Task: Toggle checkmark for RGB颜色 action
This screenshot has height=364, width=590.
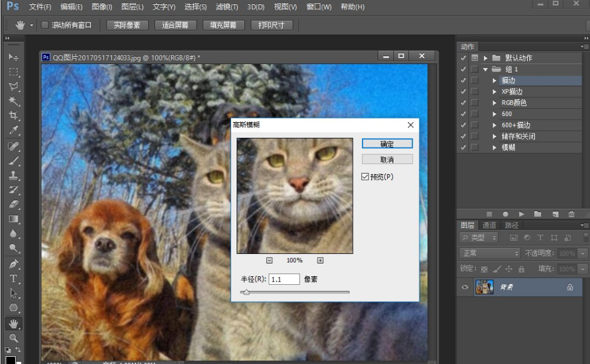Action: coord(463,103)
